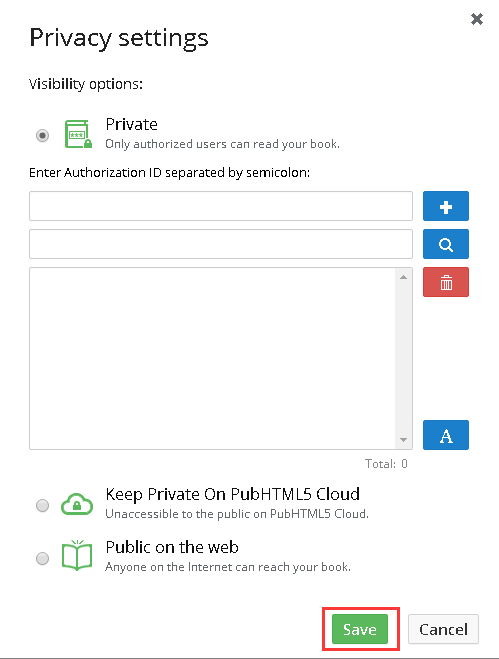Click the Private book lock icon
Viewport: 499px width, 659px height.
[78, 134]
